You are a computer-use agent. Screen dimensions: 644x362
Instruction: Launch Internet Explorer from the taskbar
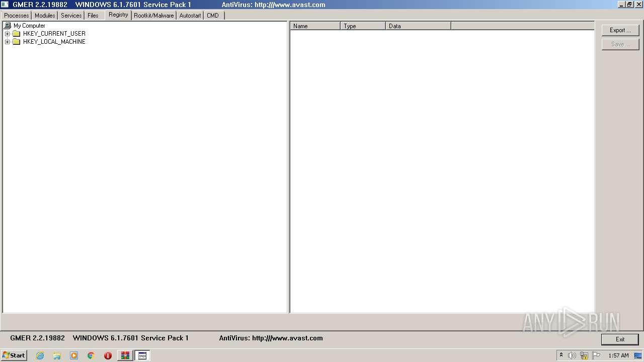tap(40, 355)
